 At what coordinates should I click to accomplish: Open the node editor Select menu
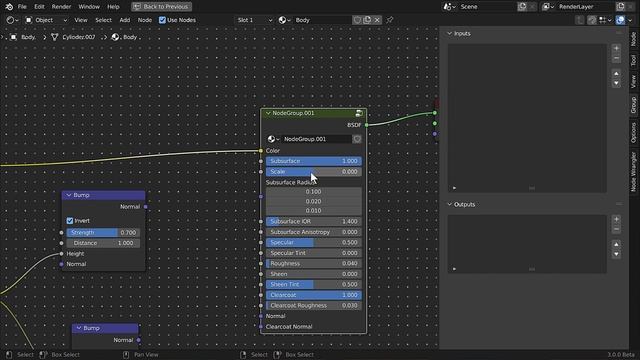coord(103,20)
